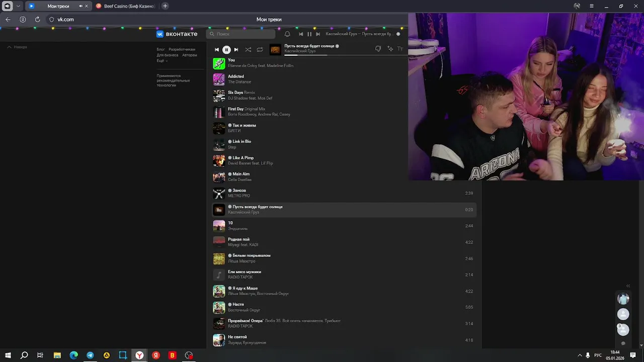The height and width of the screenshot is (362, 644).
Task: Open the Windows Start menu
Action: coord(8,355)
